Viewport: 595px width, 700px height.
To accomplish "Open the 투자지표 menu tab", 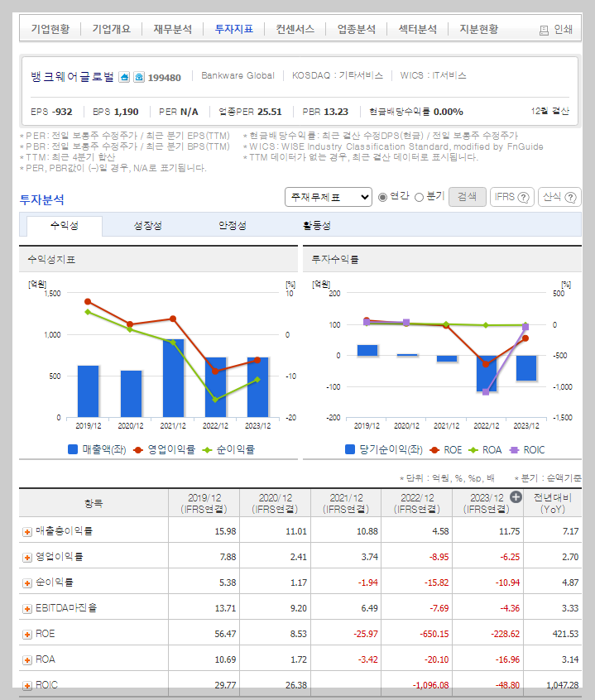I will 234,29.
